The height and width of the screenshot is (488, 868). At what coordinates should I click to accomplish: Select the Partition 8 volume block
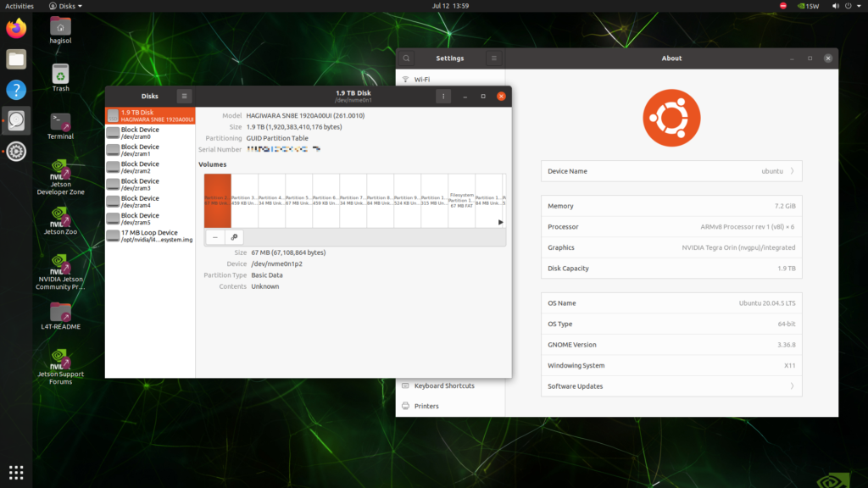(x=381, y=201)
